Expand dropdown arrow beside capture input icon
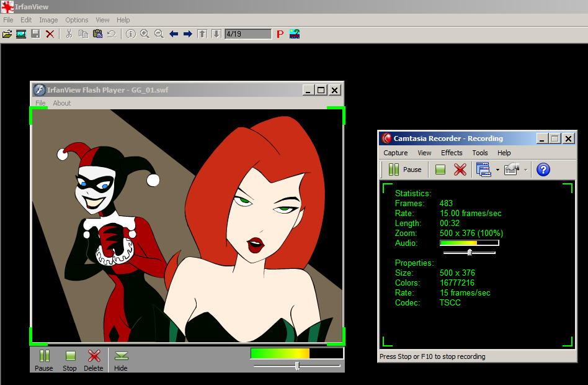This screenshot has width=588, height=385. (497, 170)
